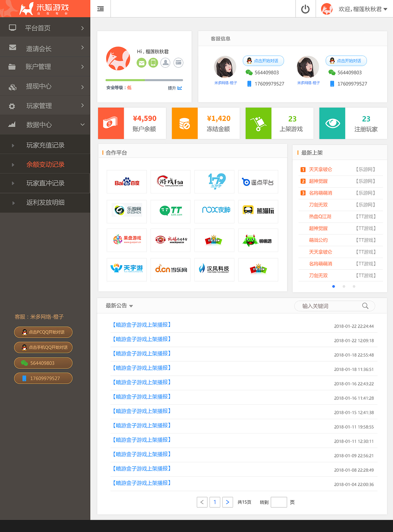Select page 1 button
The image size is (393, 532).
[x=215, y=502]
